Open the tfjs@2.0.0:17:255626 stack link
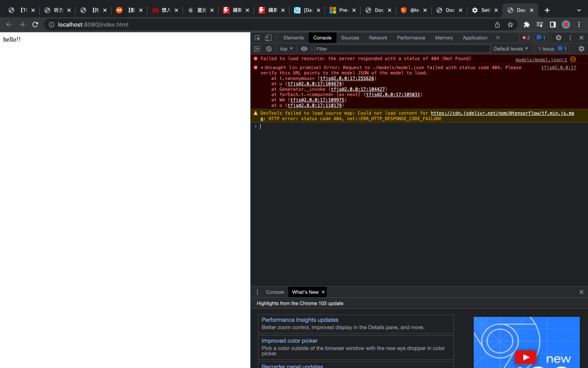The height and width of the screenshot is (368, 588). (x=347, y=78)
